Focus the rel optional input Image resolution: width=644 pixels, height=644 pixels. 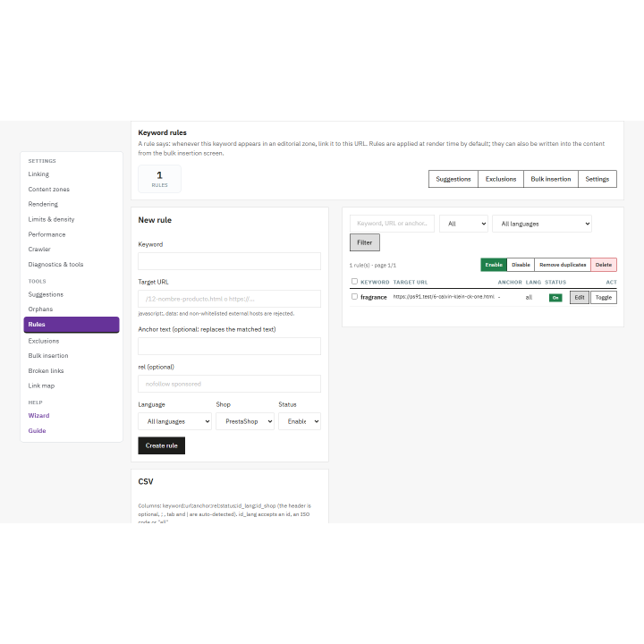click(229, 384)
